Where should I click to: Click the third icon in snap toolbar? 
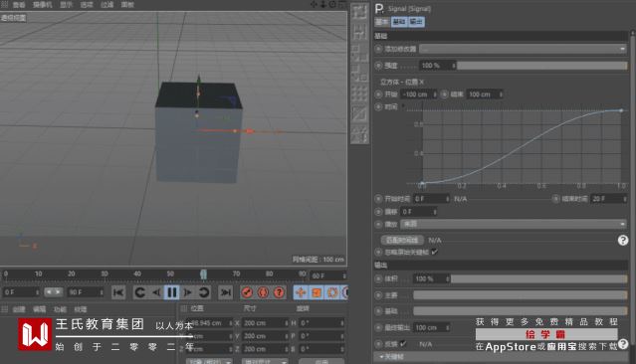click(x=359, y=53)
